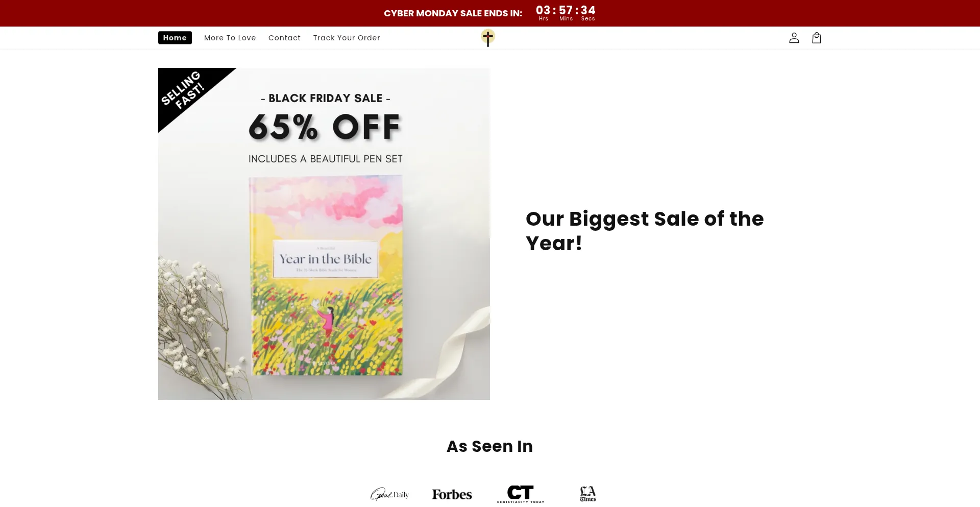Screen dimensions: 980x507
Task: Click the Year in the Bible book cover
Action: pos(326,276)
